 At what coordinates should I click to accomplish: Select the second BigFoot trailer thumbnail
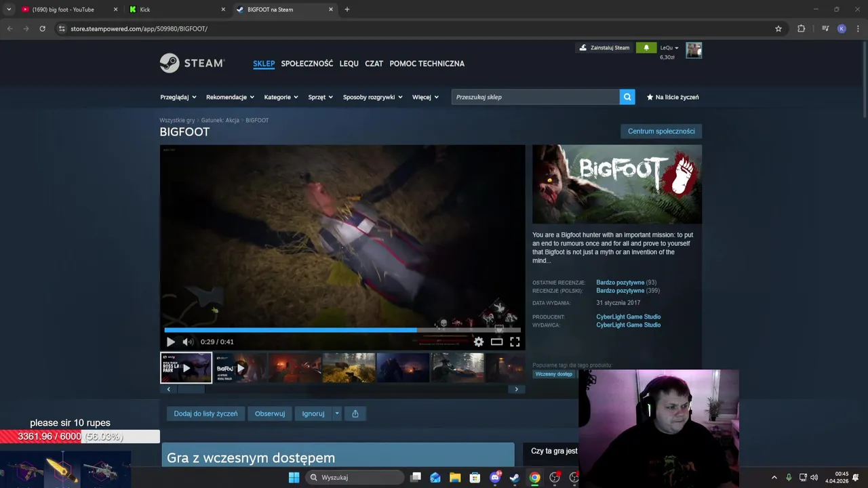[x=241, y=368]
